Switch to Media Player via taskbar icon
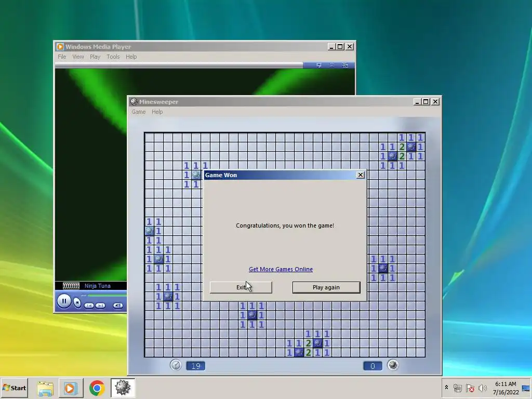This screenshot has height=399, width=532. (x=71, y=388)
